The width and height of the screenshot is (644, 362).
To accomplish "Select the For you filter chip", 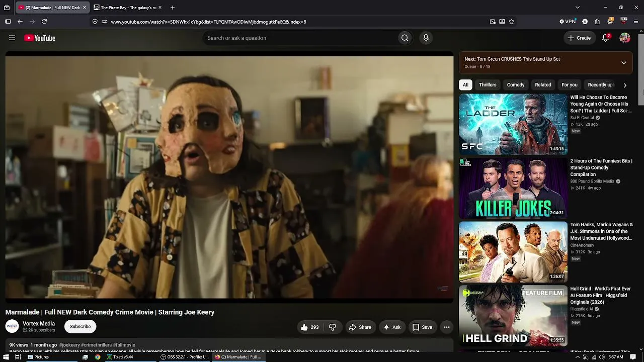I will (570, 85).
